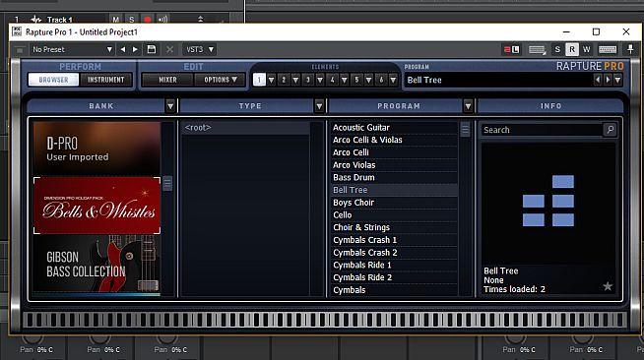Expand the Type column dropdown
Viewport: 644px width, 360px height.
coord(319,106)
